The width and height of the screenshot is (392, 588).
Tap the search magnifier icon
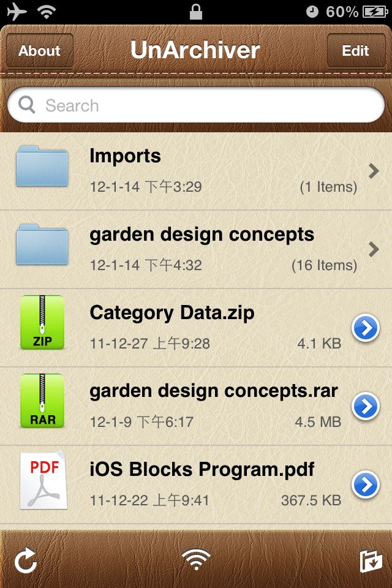(x=27, y=105)
